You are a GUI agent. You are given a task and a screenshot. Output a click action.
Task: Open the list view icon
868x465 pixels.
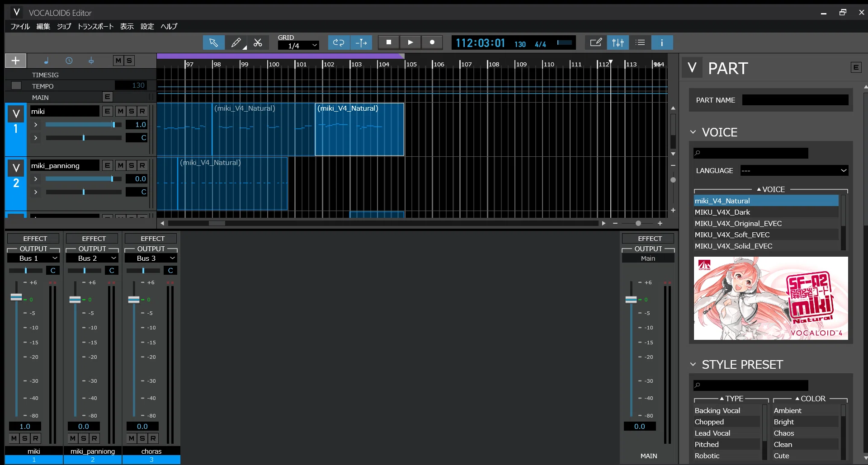[640, 42]
